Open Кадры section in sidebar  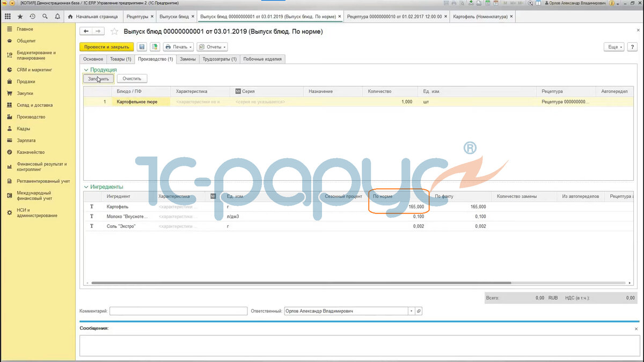tap(38, 129)
